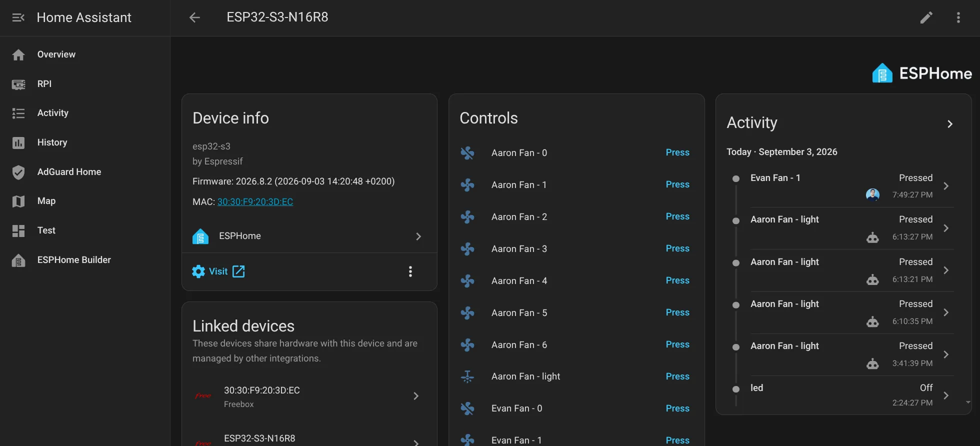Click Press for Aaron Fan - light
The height and width of the screenshot is (446, 980).
click(x=677, y=376)
